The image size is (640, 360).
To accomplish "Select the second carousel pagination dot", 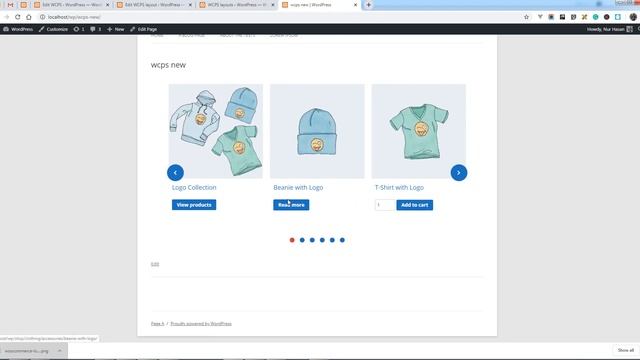I will [x=302, y=240].
